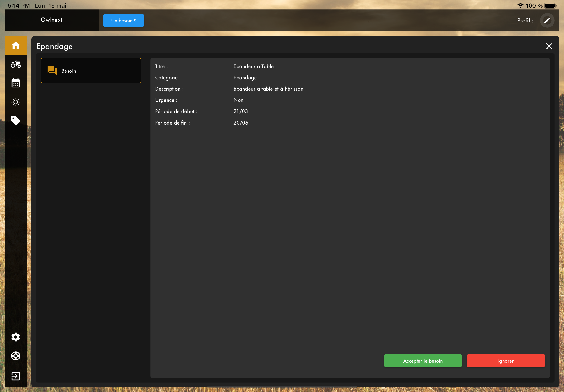This screenshot has width=564, height=392.
Task: Click the Description : label
Action: [x=169, y=89]
